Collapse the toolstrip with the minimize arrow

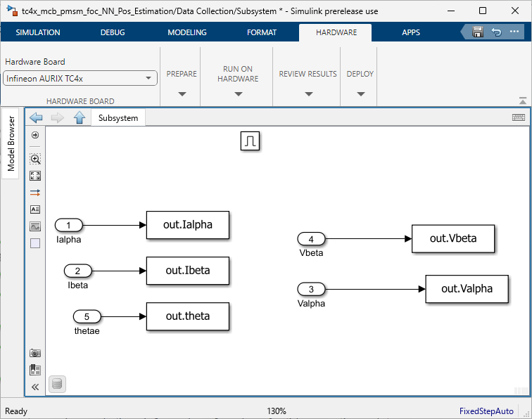point(522,101)
